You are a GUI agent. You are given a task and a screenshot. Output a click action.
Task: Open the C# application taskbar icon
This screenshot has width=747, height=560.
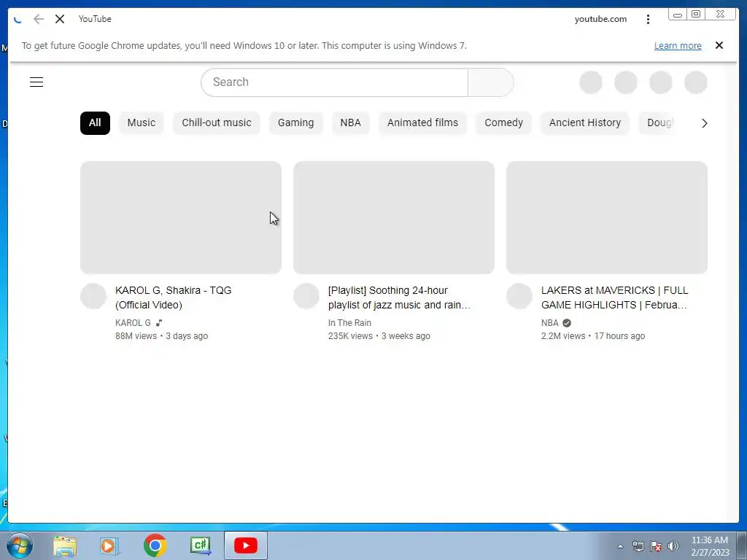click(200, 545)
